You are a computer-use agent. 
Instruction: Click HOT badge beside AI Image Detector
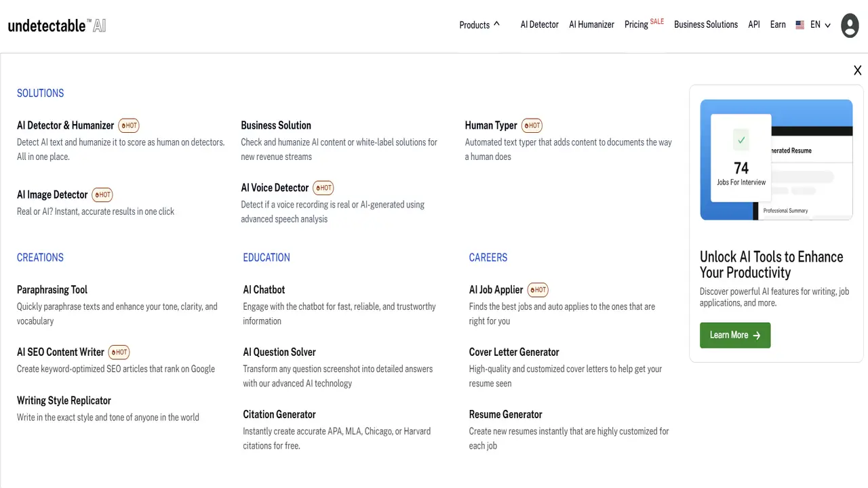[x=102, y=195]
